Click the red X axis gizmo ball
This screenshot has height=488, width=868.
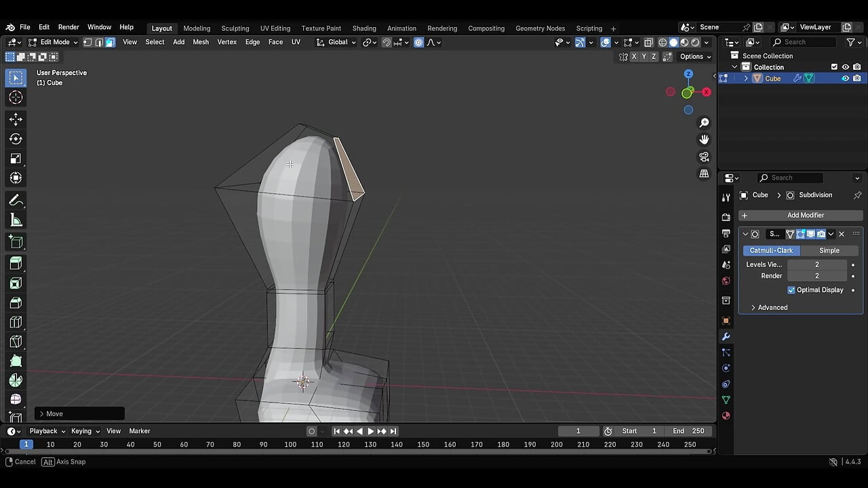707,91
